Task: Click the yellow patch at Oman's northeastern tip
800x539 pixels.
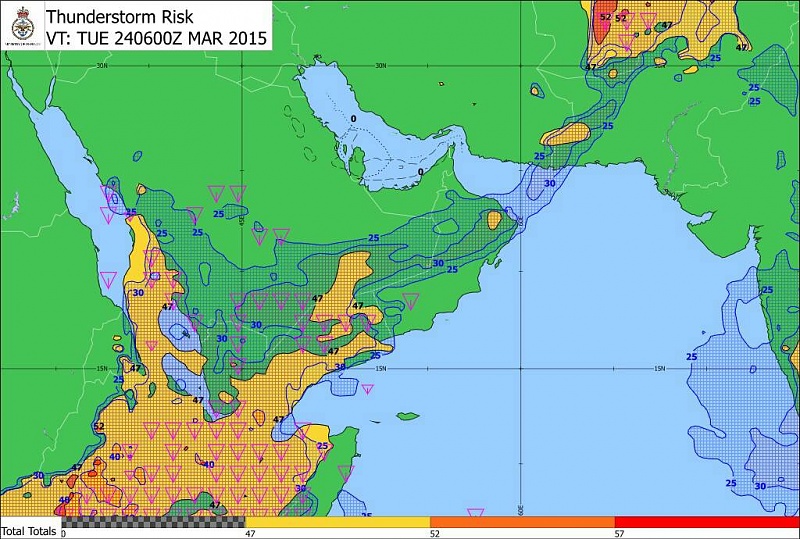Action: (494, 220)
